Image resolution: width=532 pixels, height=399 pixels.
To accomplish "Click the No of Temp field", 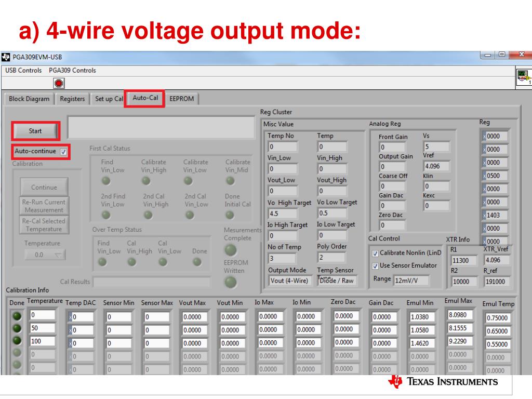I will tap(282, 258).
